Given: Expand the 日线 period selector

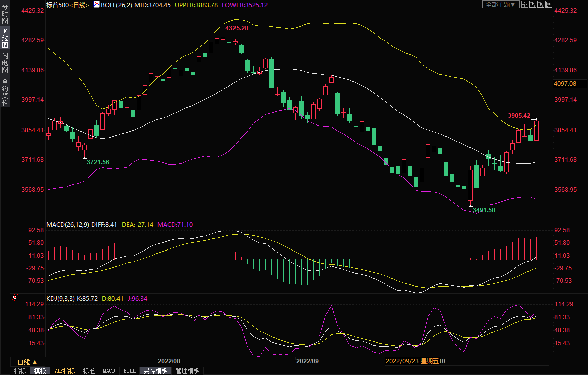Looking at the screenshot, I should click(27, 362).
